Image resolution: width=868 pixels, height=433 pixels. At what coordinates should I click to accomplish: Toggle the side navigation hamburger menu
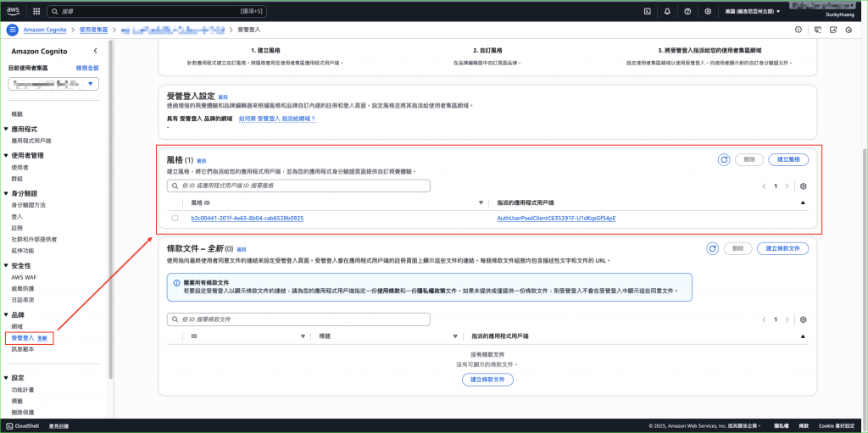pyautogui.click(x=13, y=30)
